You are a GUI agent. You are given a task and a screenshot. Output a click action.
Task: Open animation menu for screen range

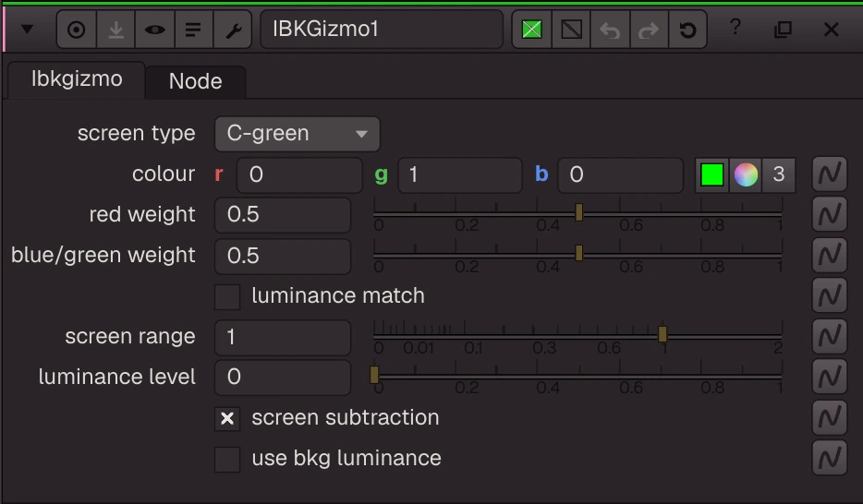pyautogui.click(x=830, y=336)
